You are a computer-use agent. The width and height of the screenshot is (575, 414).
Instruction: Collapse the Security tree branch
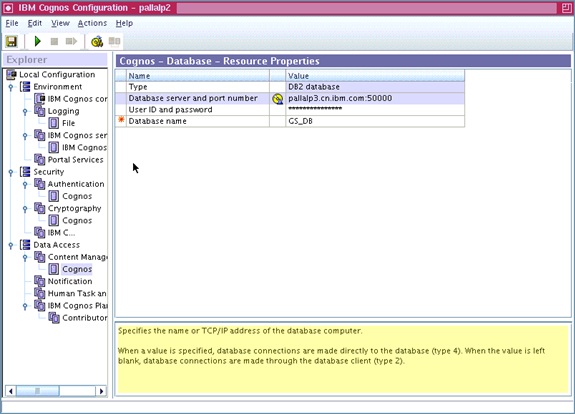click(11, 172)
